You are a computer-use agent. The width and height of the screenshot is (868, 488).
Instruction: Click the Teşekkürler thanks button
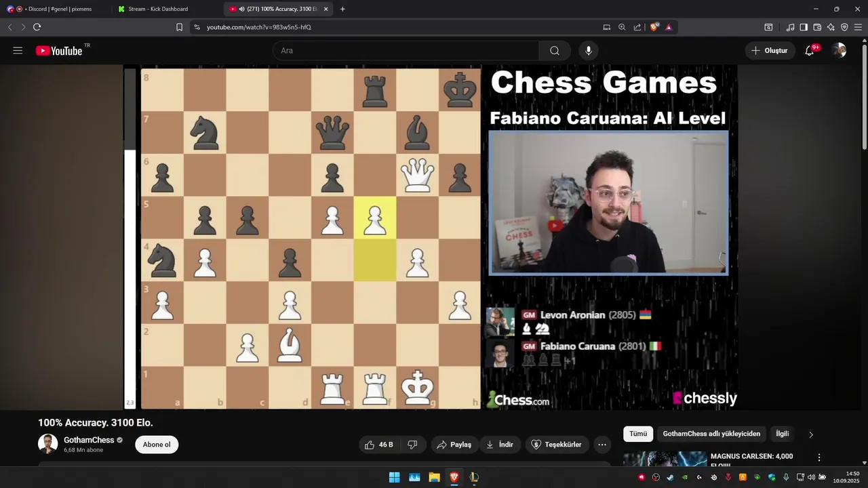click(557, 445)
